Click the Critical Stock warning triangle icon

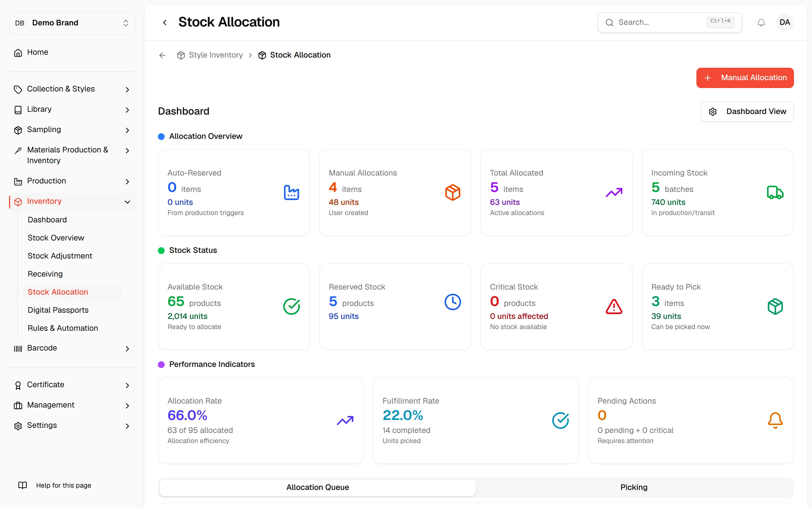[x=614, y=306]
